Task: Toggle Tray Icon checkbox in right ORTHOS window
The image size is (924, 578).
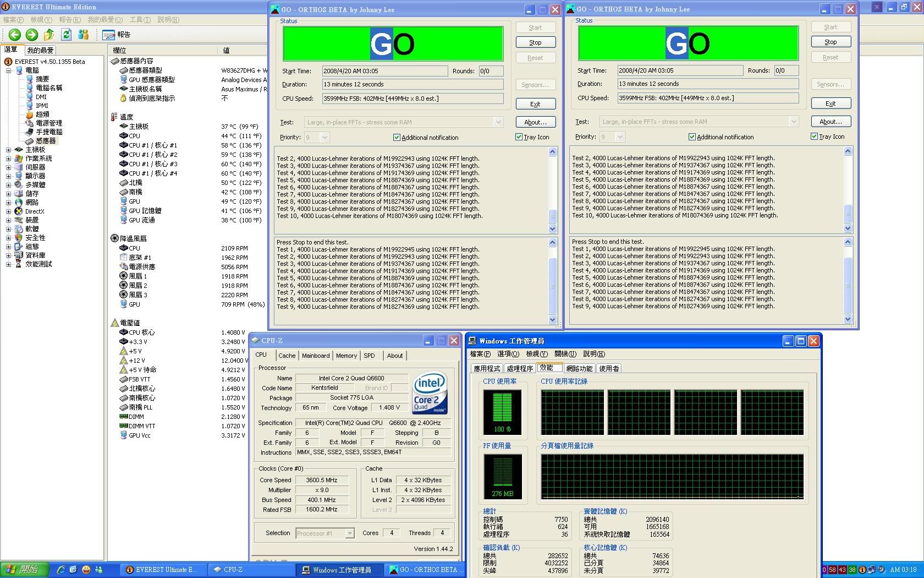Action: [814, 137]
